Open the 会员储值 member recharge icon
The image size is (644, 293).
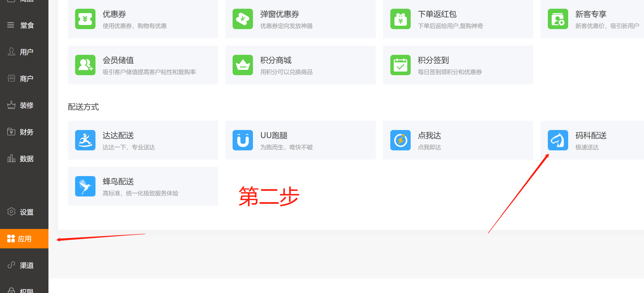click(x=85, y=65)
